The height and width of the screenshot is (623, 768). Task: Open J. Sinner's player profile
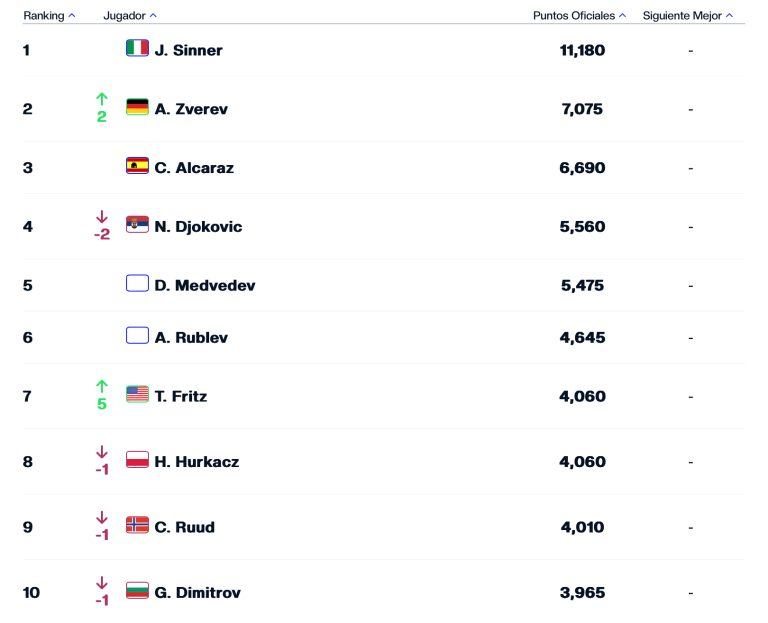[x=189, y=50]
